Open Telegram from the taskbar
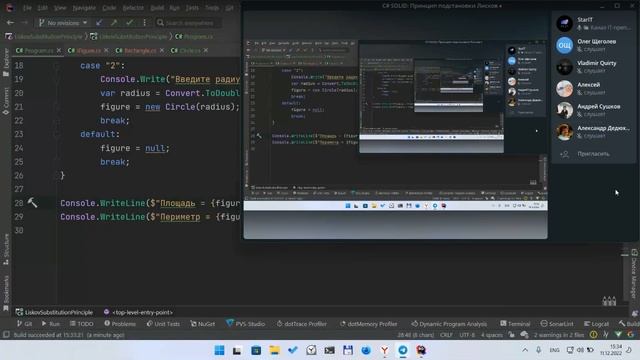The height and width of the screenshot is (360, 640). pyautogui.click(x=403, y=350)
